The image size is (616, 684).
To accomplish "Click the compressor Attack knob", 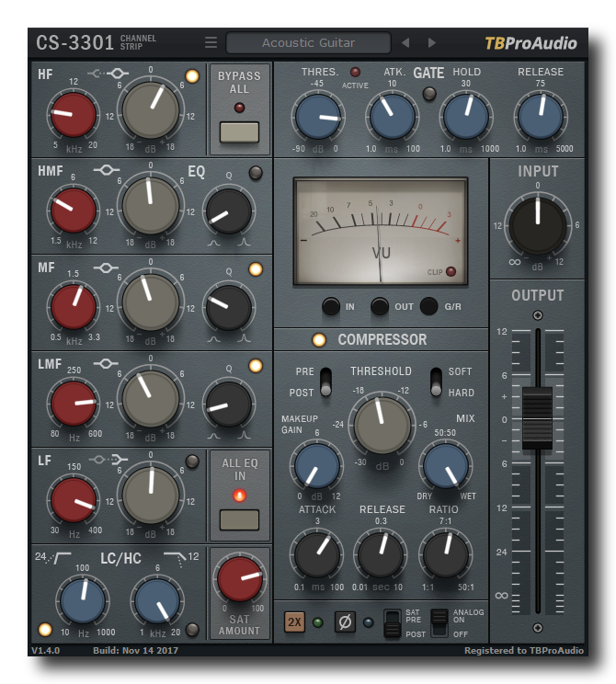I will [x=317, y=555].
